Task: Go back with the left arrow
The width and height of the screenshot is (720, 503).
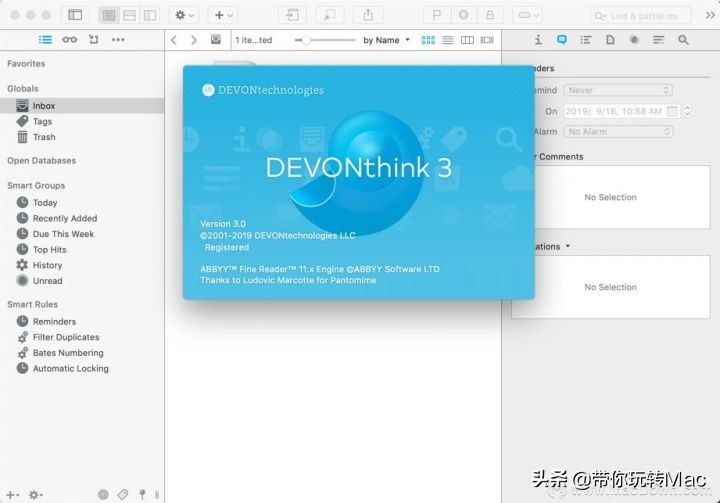Action: [x=174, y=40]
